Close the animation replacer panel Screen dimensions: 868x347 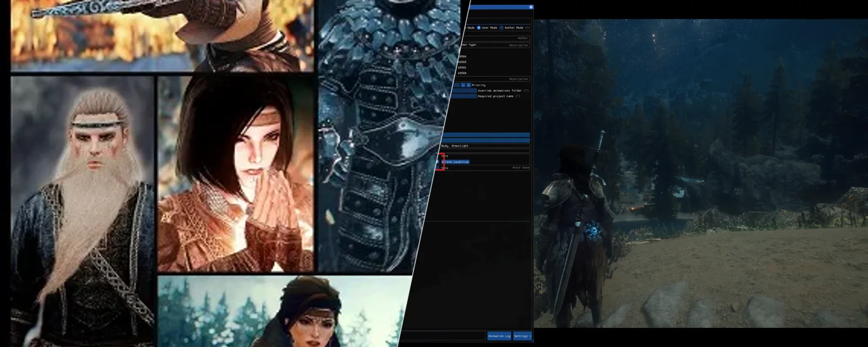[x=531, y=7]
